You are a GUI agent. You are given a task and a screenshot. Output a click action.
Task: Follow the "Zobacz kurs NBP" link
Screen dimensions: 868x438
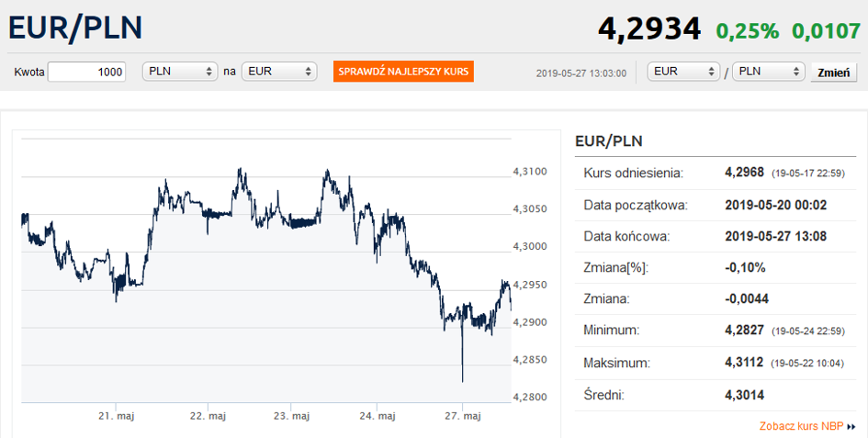[x=801, y=426]
